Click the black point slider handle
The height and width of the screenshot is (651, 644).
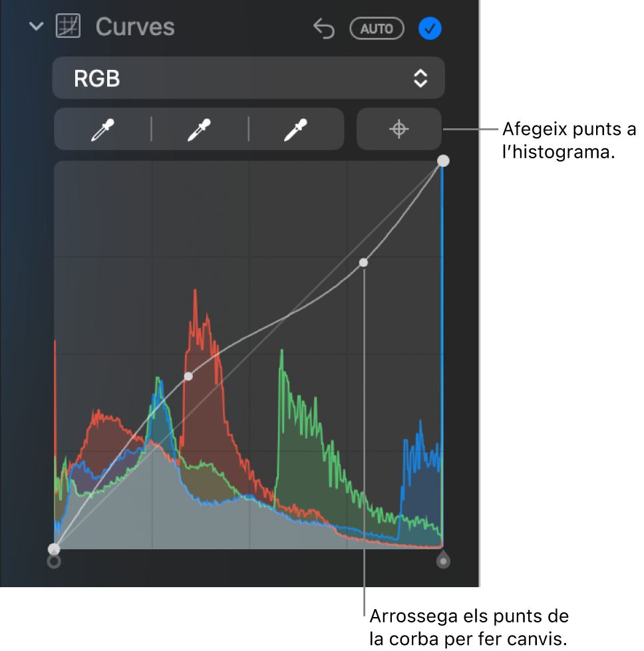54,562
